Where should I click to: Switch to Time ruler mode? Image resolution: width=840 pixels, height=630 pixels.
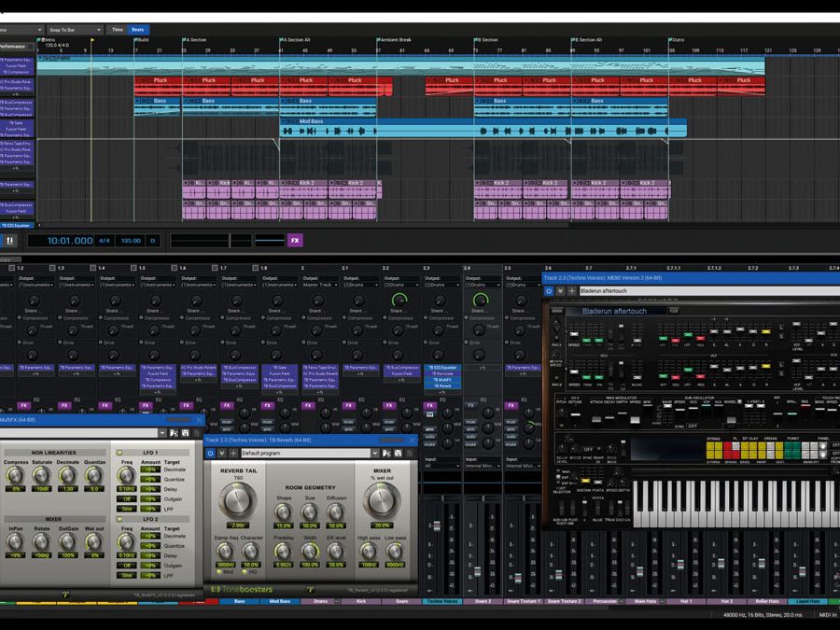[117, 30]
